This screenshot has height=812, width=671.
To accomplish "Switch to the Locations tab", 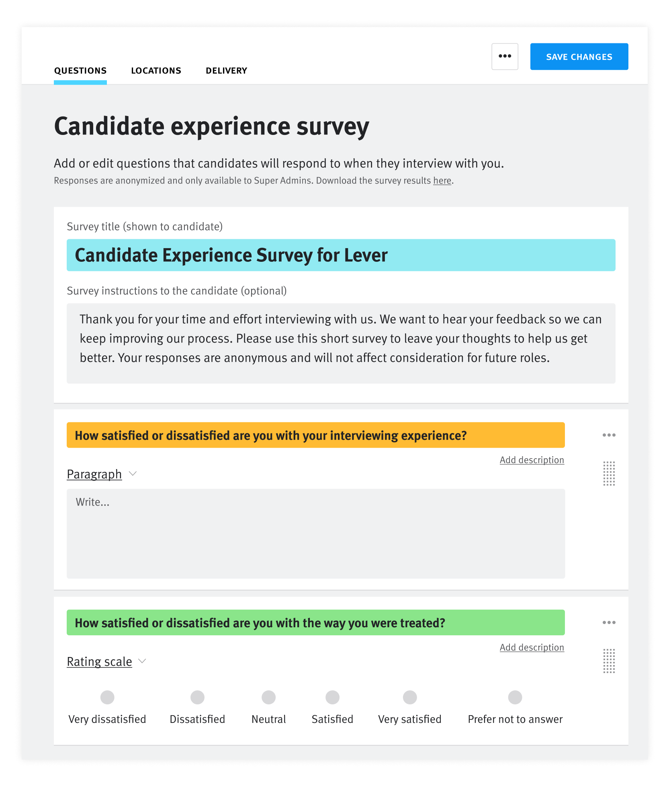I will [156, 71].
